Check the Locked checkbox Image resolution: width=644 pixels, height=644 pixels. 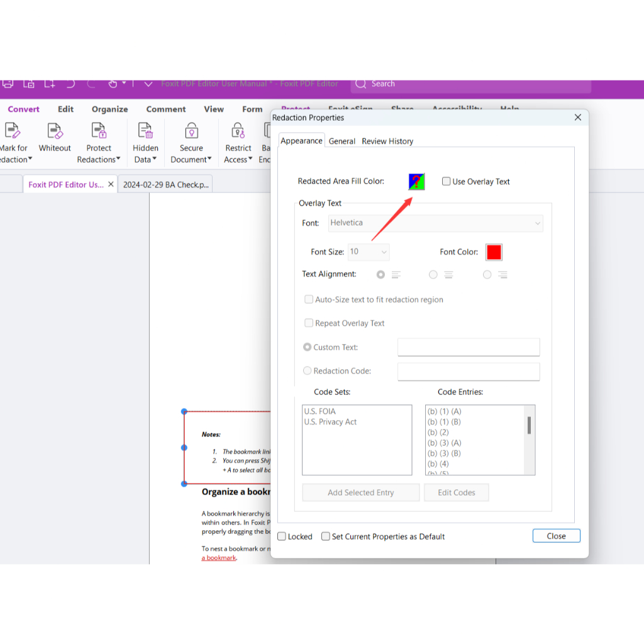click(282, 536)
